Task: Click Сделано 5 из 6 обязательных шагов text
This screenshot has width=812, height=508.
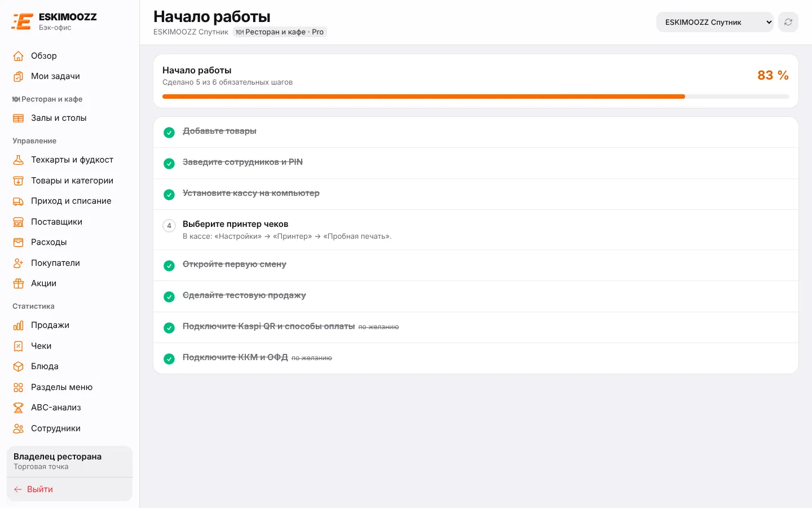Action: coord(227,82)
